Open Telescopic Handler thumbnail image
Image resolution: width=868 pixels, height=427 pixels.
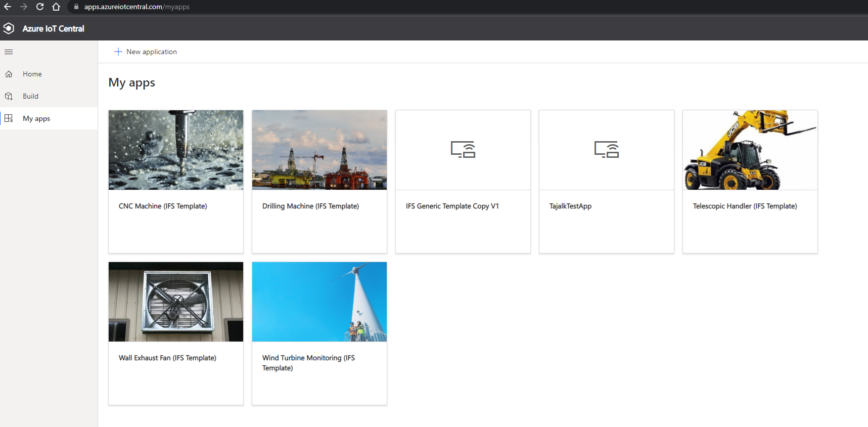coord(750,150)
